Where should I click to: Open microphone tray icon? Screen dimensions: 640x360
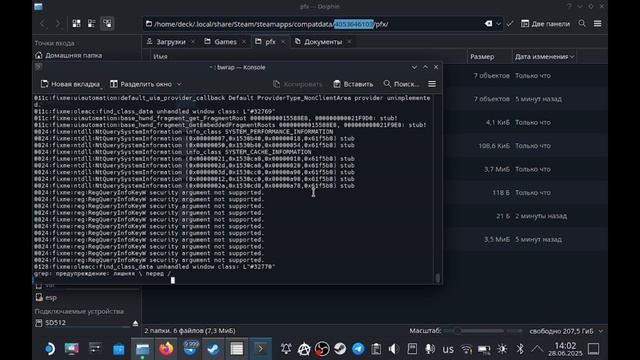(x=430, y=349)
